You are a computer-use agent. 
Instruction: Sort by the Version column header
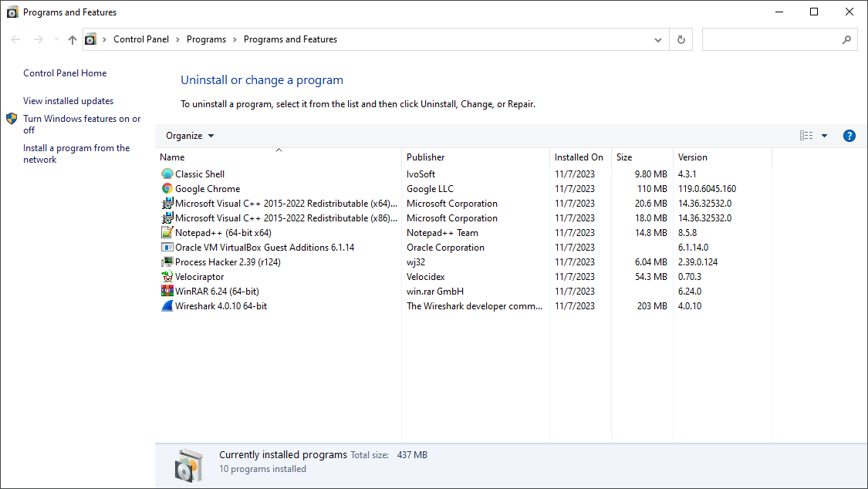722,157
